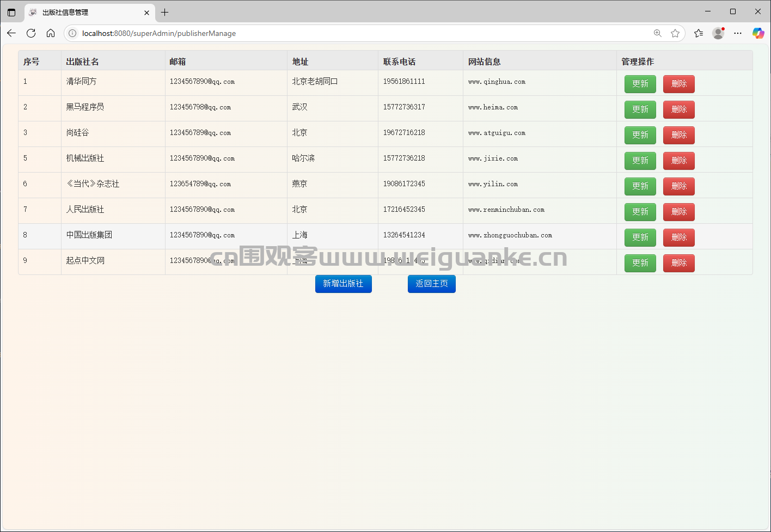Launch Copilot from the toolbar

758,33
